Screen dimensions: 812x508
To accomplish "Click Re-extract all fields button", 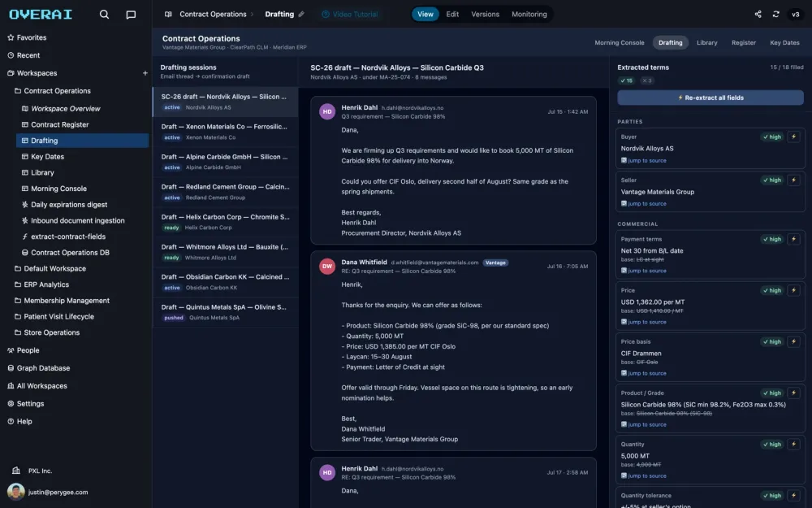I will point(710,98).
